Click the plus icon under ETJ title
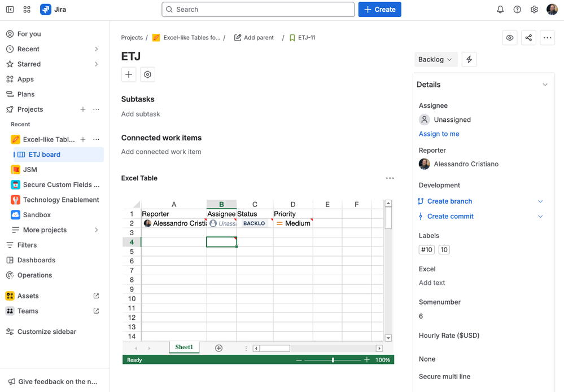 point(129,74)
